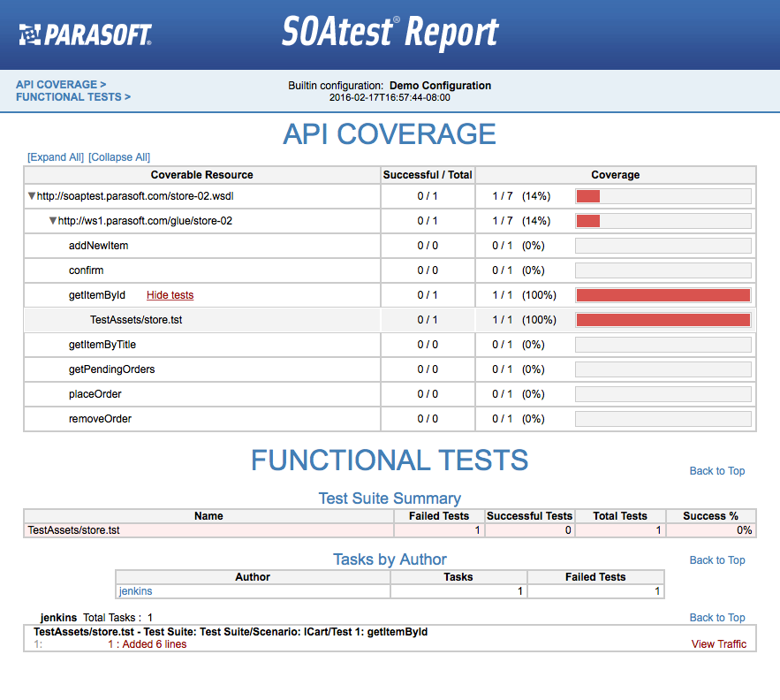
Task: Collapse the store-02.wsdl tree row
Action: [32, 196]
